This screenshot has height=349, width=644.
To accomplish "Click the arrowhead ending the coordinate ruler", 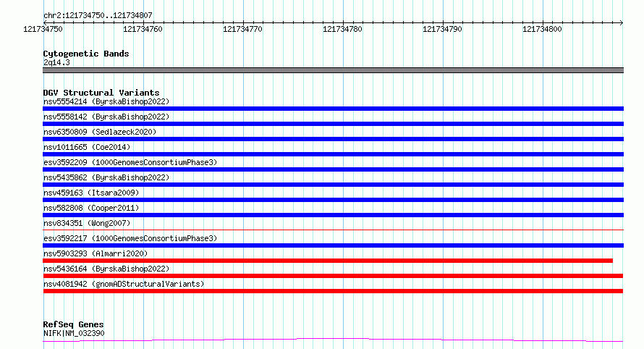I will pyautogui.click(x=622, y=22).
